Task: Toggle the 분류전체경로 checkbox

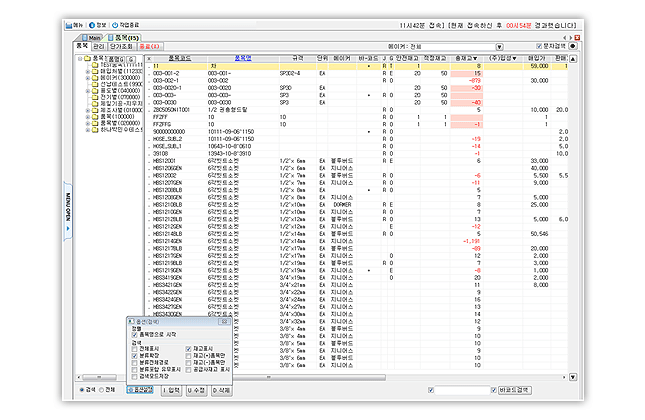Action: pos(134,363)
